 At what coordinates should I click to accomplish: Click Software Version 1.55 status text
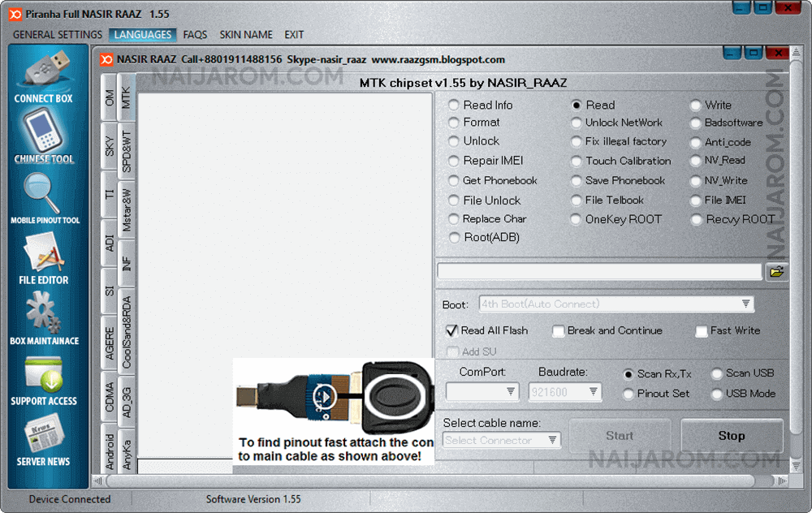coord(253,499)
